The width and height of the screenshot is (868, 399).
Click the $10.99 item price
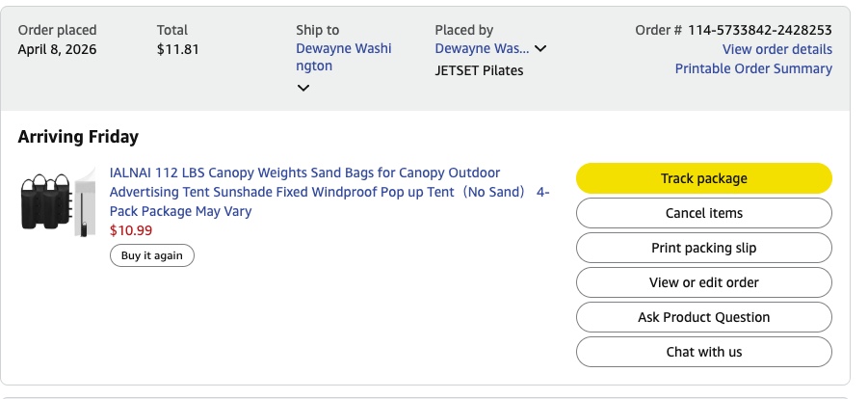[131, 230]
